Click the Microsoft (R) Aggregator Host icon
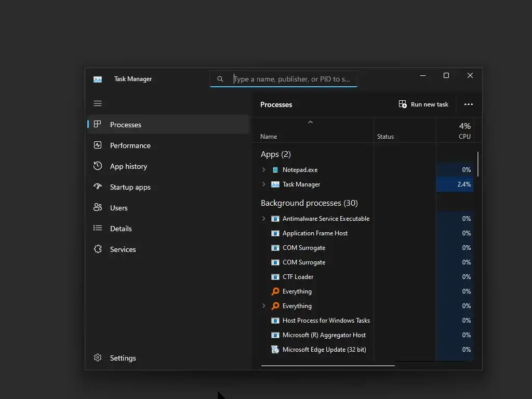The height and width of the screenshot is (399, 532). (275, 335)
